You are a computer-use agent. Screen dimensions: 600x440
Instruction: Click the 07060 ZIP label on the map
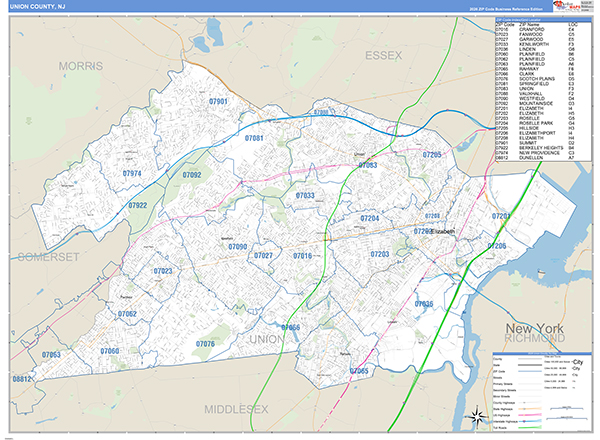[x=109, y=351]
